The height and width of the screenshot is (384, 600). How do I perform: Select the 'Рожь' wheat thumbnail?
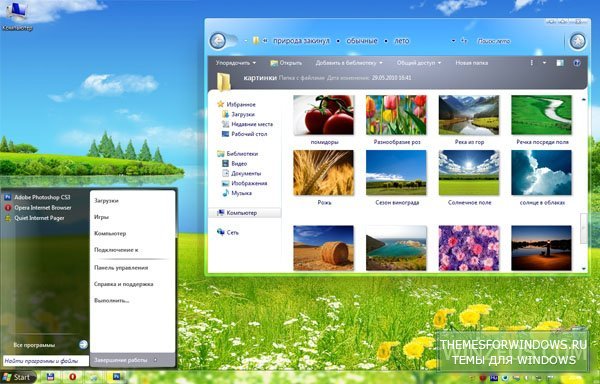(x=324, y=172)
